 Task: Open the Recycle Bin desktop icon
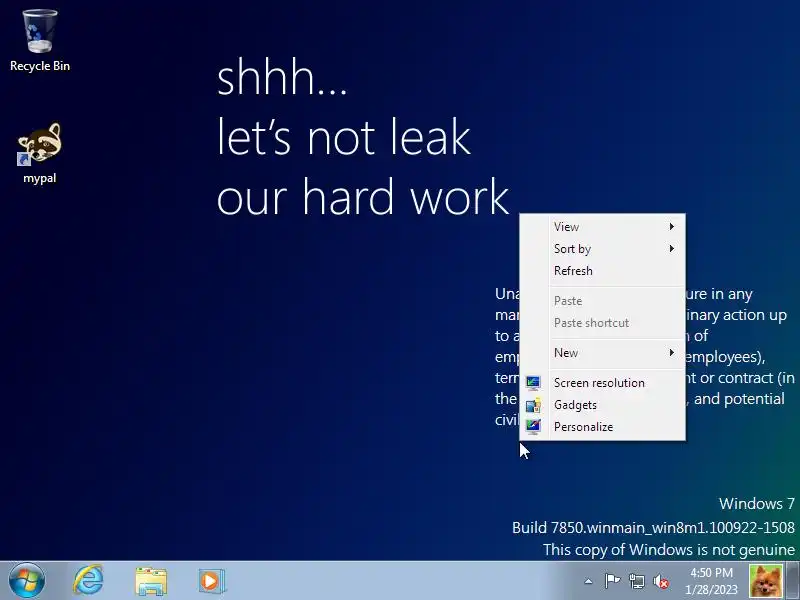click(40, 40)
